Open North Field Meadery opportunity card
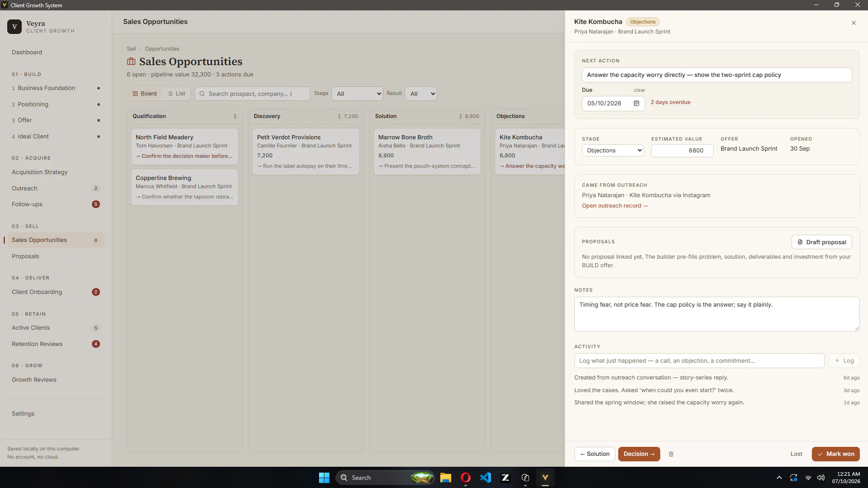The width and height of the screenshot is (868, 488). (x=185, y=147)
